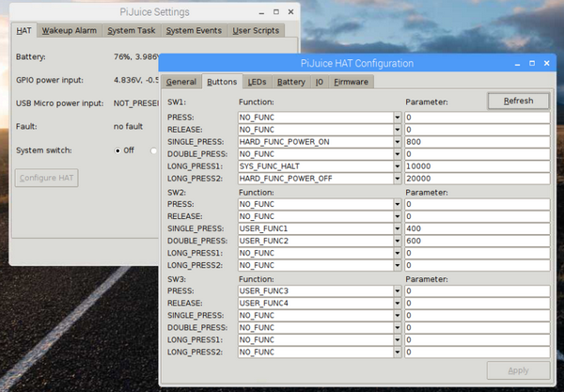Viewport: 564px width, 392px height.
Task: Close the PiJuice HAT Configuration window
Action: [547, 63]
